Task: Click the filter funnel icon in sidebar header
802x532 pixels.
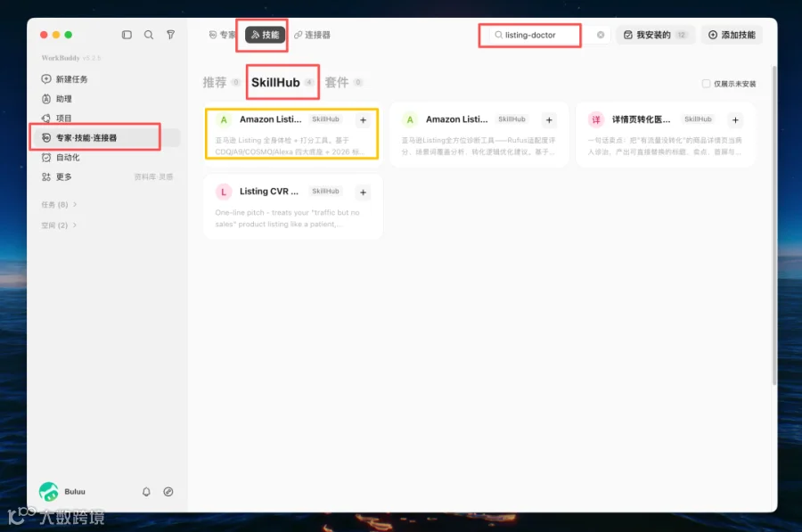Action: (x=171, y=35)
